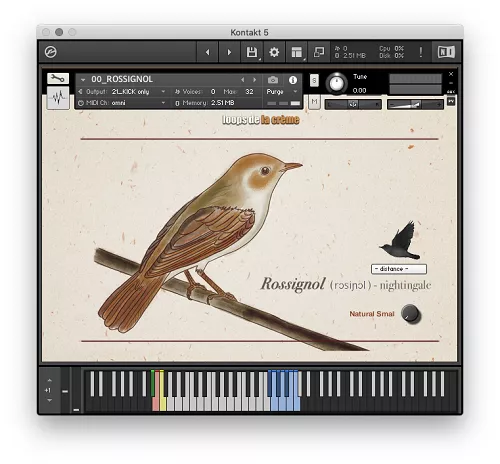Open the MIDI Ch omni dropdown
The height and width of the screenshot is (464, 500).
[x=138, y=103]
